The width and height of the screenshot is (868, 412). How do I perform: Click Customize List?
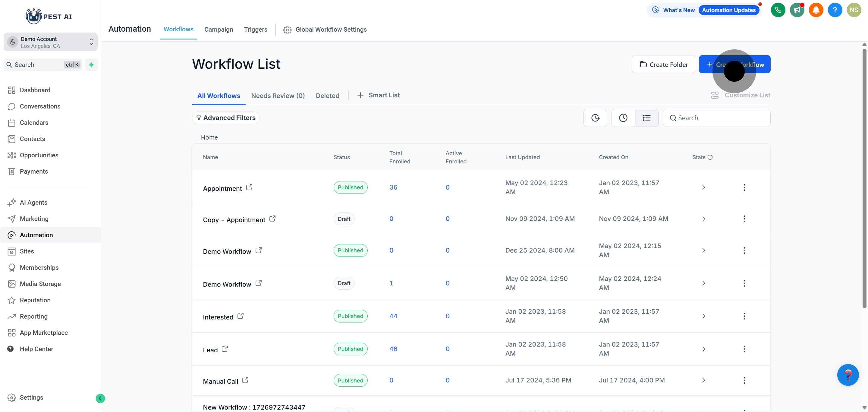tap(741, 95)
